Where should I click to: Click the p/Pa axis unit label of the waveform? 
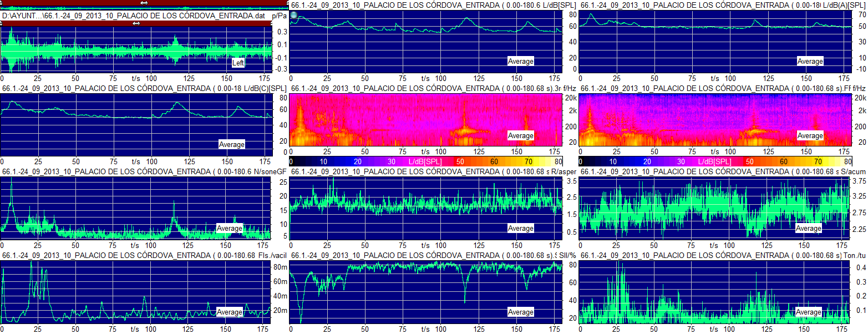point(280,16)
